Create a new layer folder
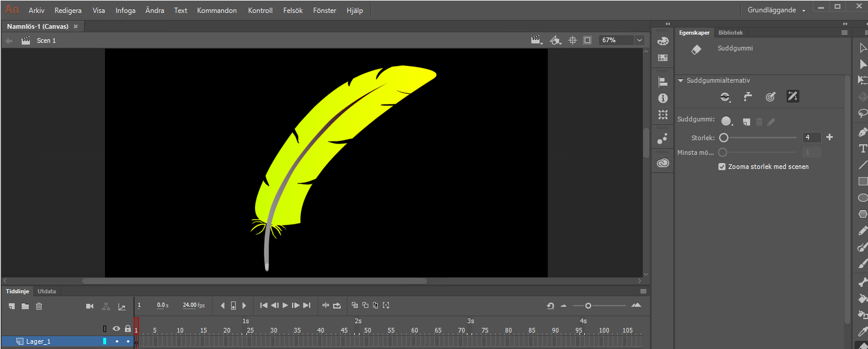The image size is (868, 349). click(25, 306)
